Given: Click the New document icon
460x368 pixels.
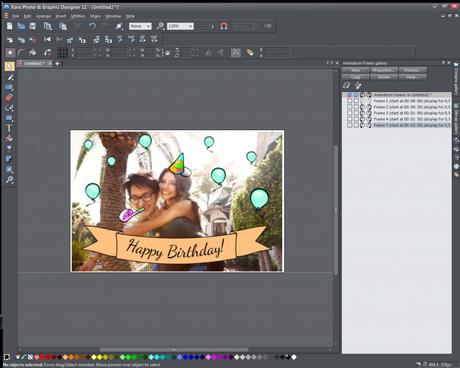Looking at the screenshot, I should (10, 26).
